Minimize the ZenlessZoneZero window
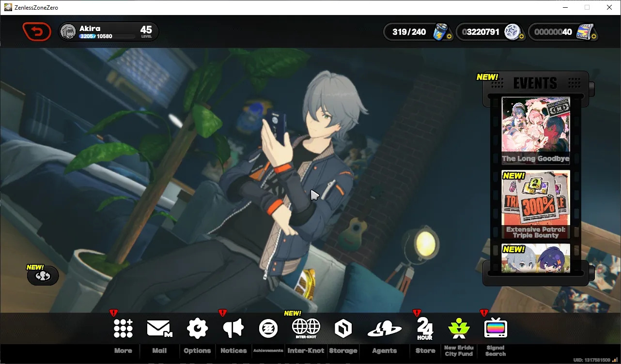The width and height of the screenshot is (621, 364). coord(565,7)
